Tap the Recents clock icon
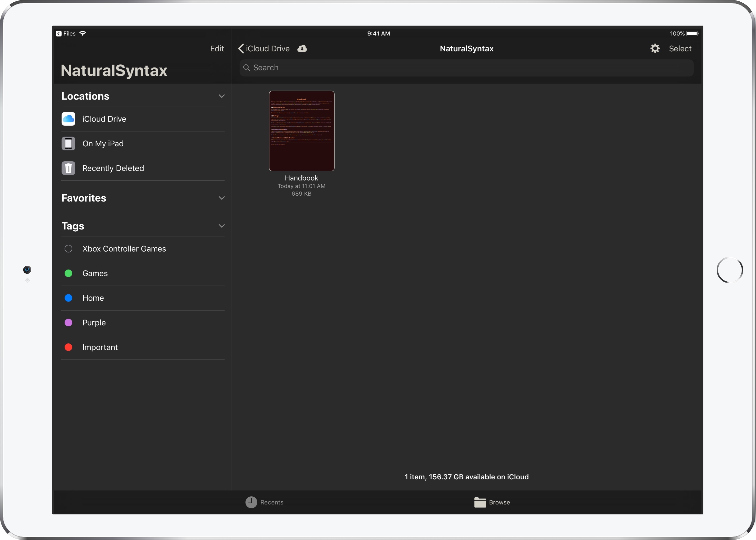This screenshot has height=540, width=756. tap(251, 502)
